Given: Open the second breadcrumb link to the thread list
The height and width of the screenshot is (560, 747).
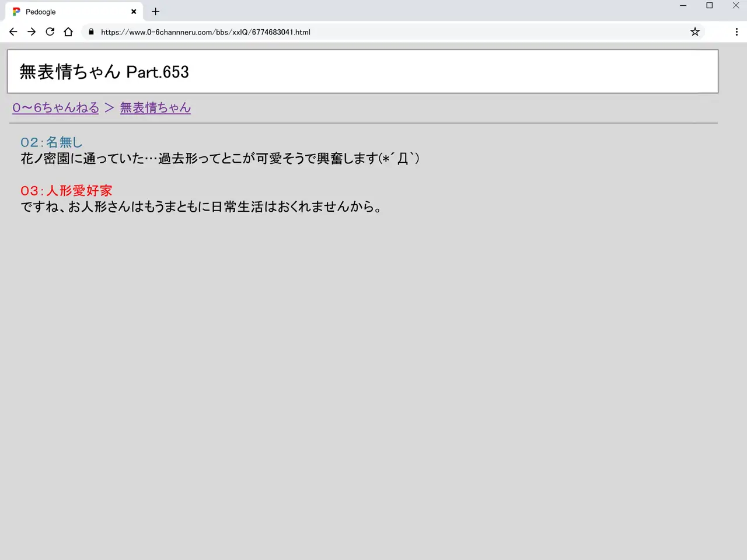Looking at the screenshot, I should click(155, 108).
